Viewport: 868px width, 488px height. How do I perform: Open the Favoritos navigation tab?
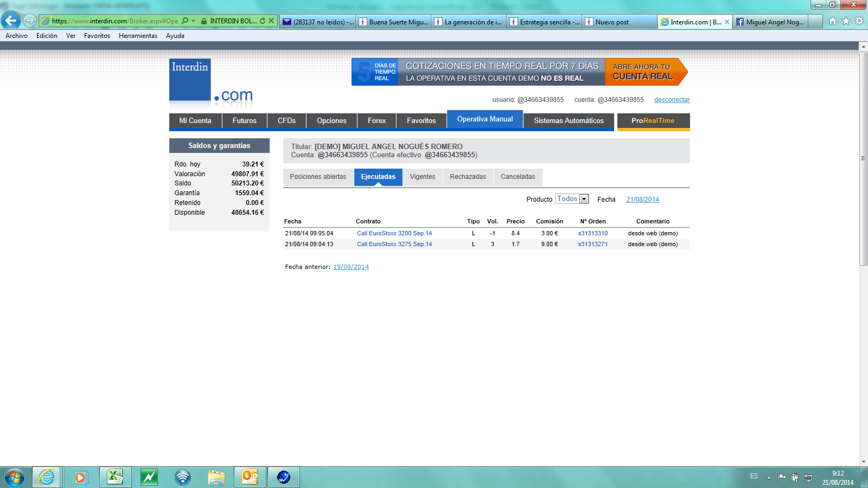click(422, 121)
